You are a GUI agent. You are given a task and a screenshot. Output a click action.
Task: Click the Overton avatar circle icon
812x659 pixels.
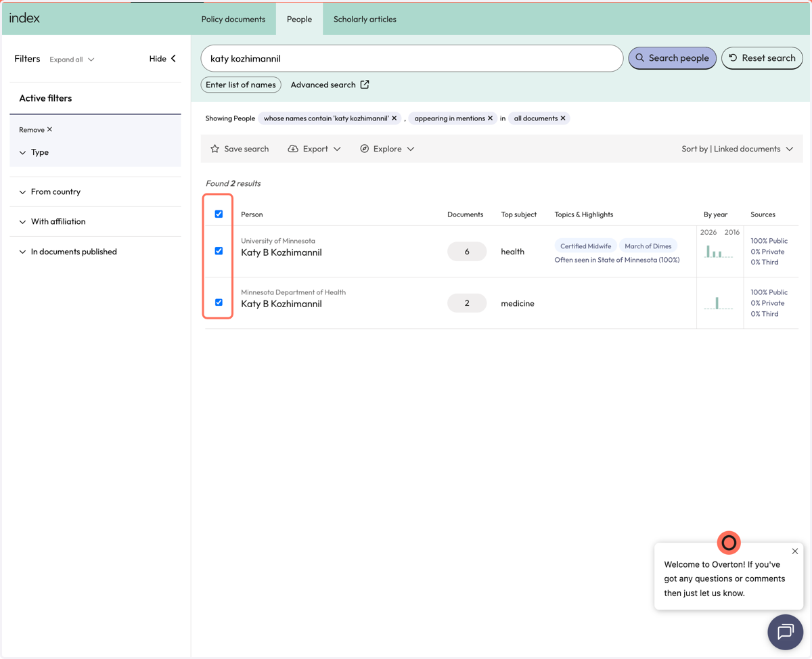point(729,543)
